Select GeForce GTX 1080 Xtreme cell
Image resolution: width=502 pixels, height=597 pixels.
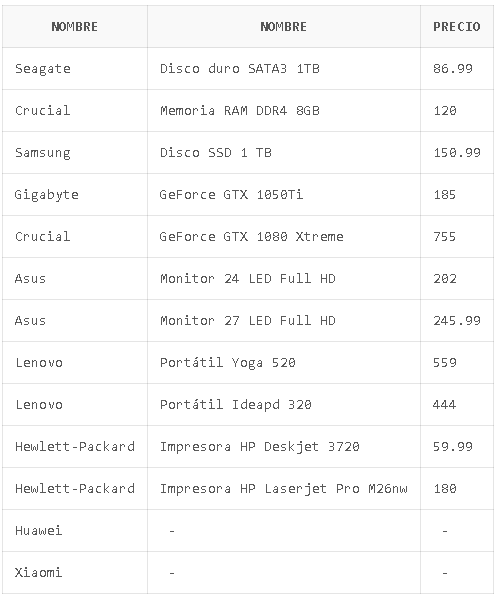tap(284, 236)
